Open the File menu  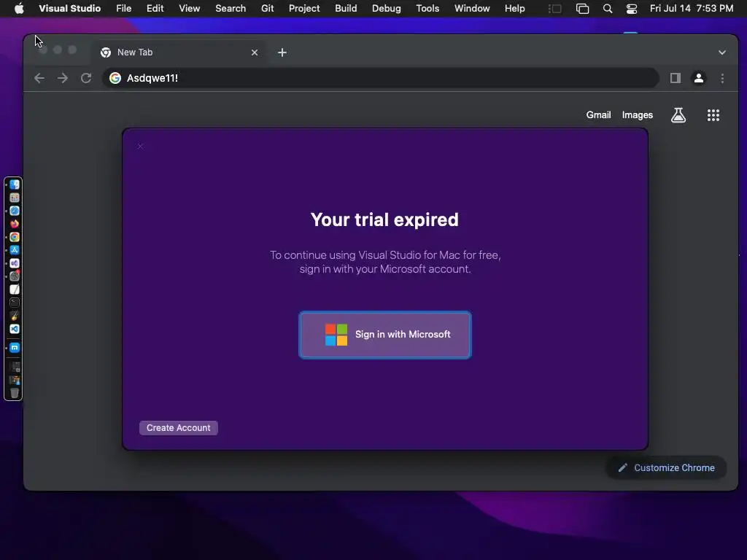point(124,9)
